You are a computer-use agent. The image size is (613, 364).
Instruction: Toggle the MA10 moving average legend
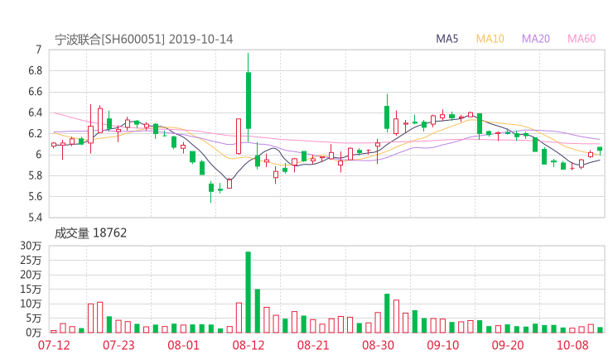pos(490,39)
